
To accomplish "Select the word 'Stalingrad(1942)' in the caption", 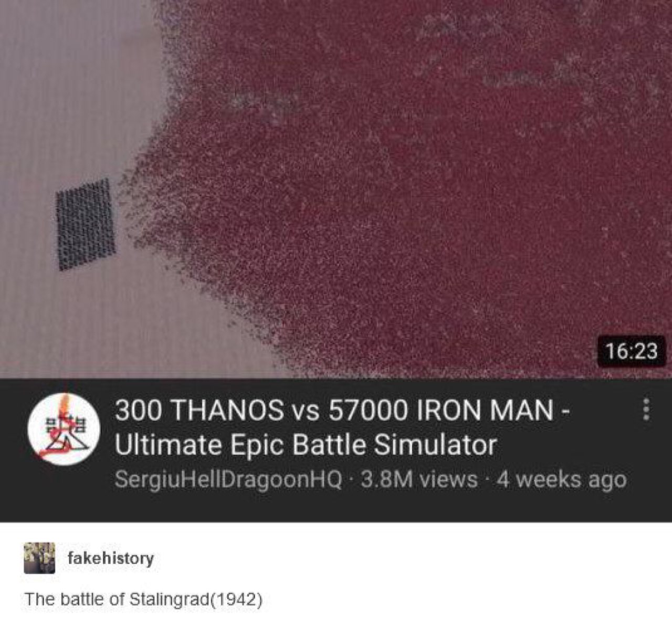I will (196, 599).
